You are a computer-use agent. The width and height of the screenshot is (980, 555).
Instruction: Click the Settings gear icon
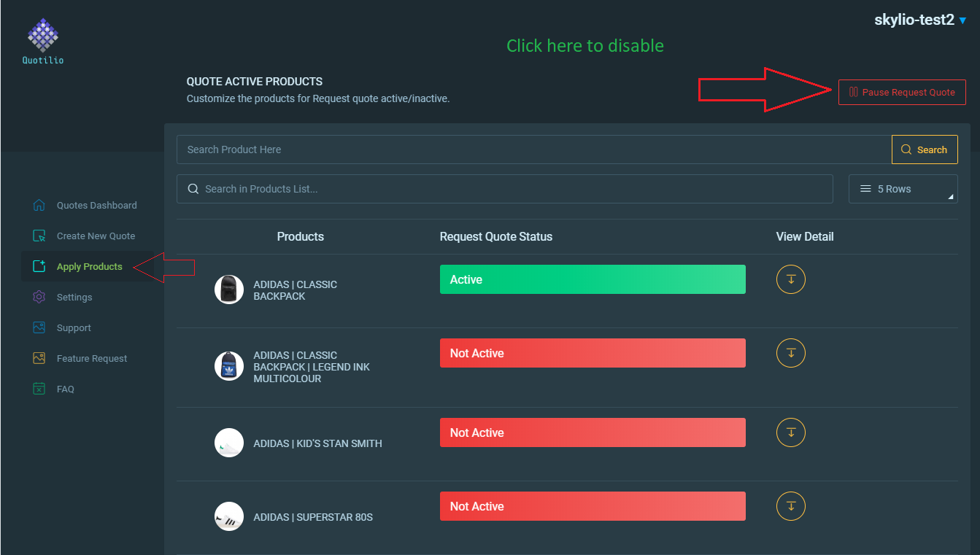[x=39, y=297]
